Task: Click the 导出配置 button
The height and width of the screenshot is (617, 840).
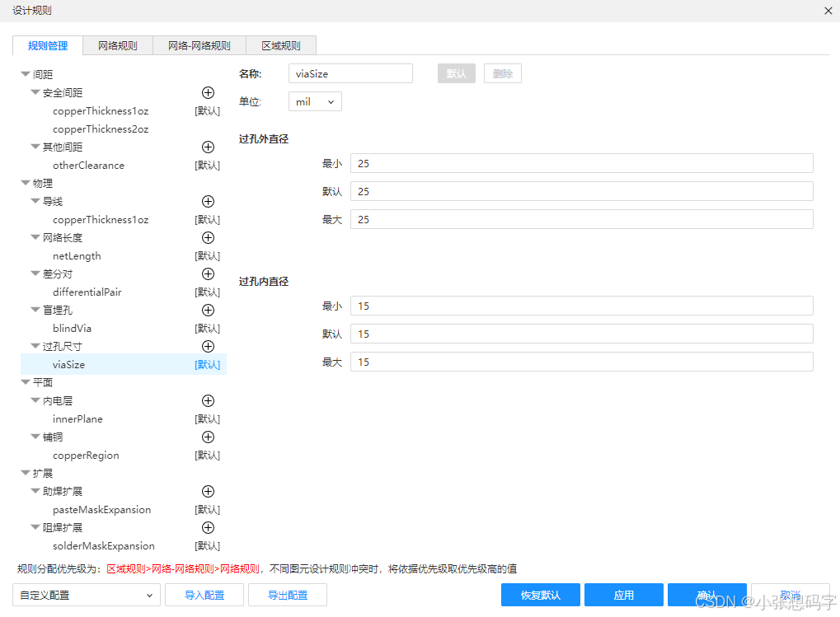Action: [288, 595]
